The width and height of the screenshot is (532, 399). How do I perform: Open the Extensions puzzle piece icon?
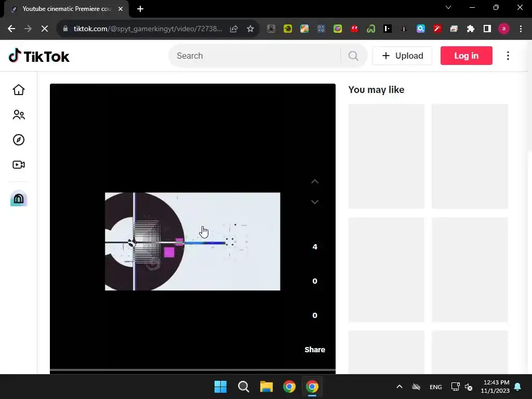(471, 29)
